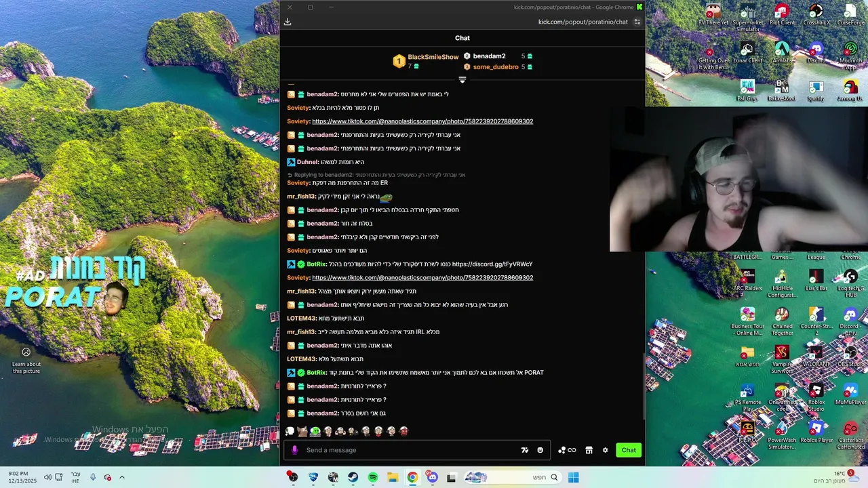This screenshot has height=488, width=868.
Task: Click the BotRix username in PORAT code message
Action: [316, 372]
